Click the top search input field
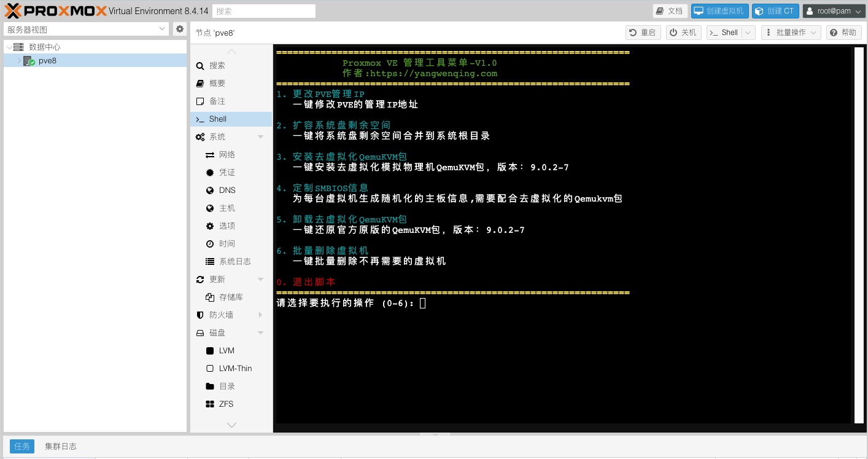This screenshot has width=868, height=459. pyautogui.click(x=264, y=11)
